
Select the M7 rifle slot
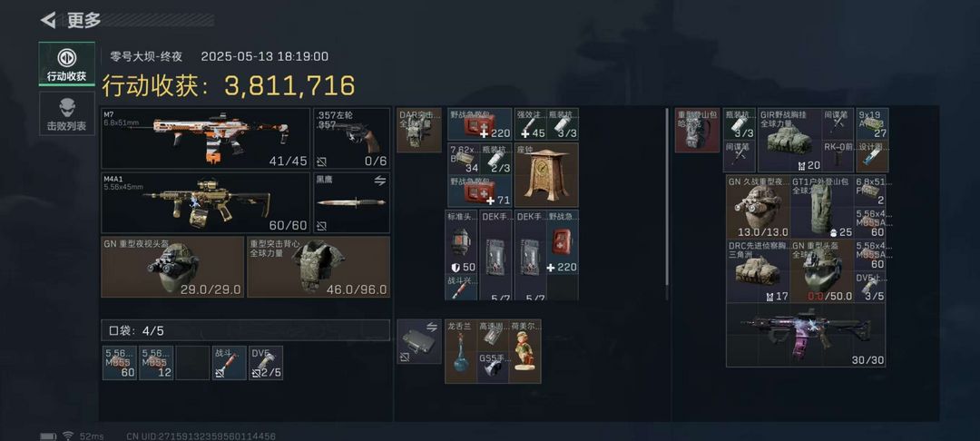[206, 138]
